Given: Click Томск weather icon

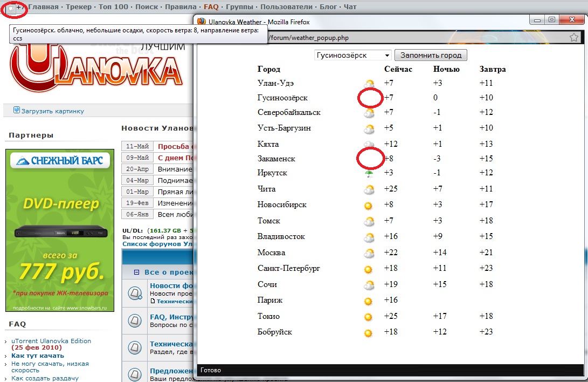Looking at the screenshot, I should [x=369, y=222].
